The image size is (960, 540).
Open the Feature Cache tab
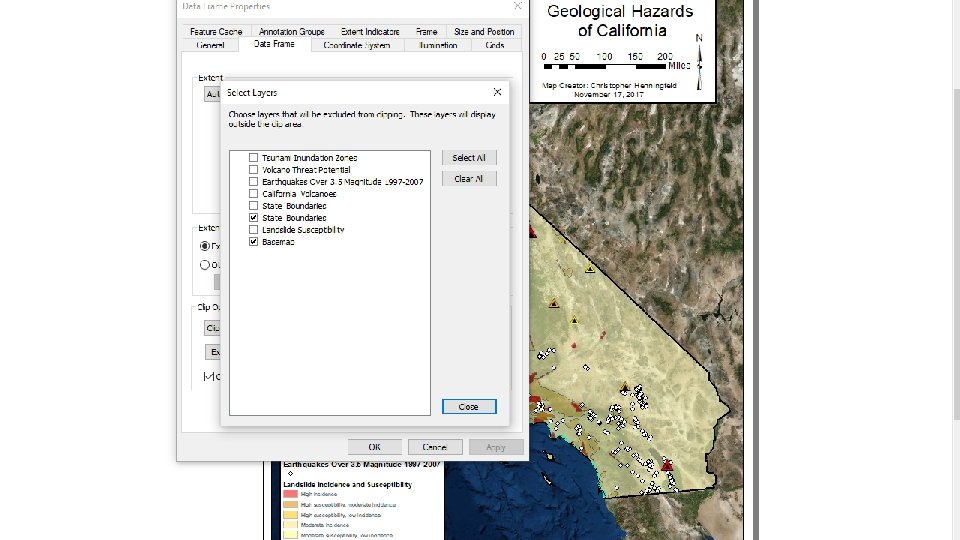coord(216,31)
